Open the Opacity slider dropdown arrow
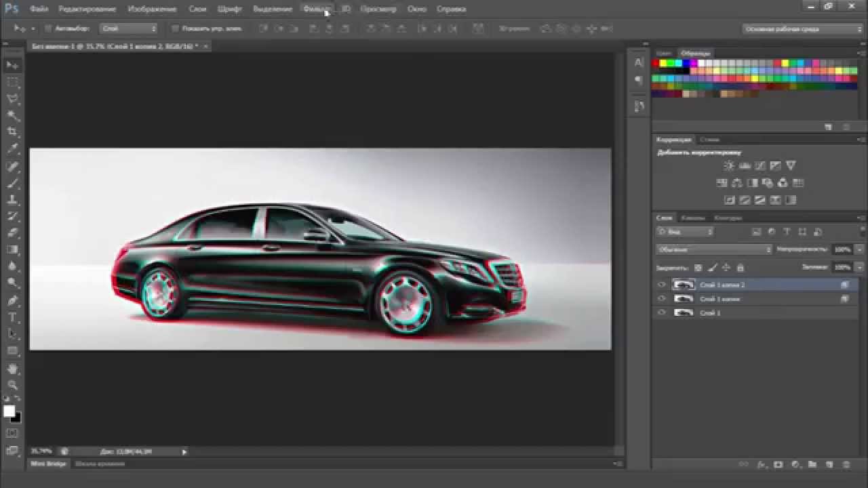 tap(859, 249)
